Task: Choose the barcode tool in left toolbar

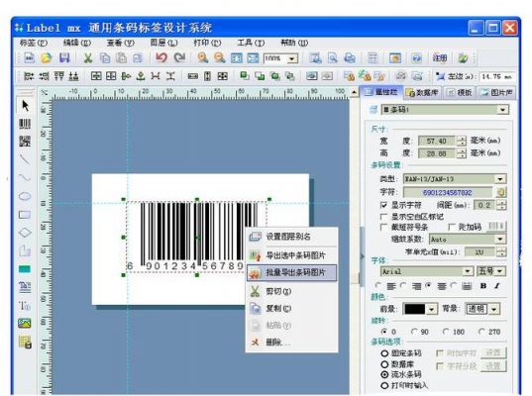Action: pyautogui.click(x=25, y=124)
